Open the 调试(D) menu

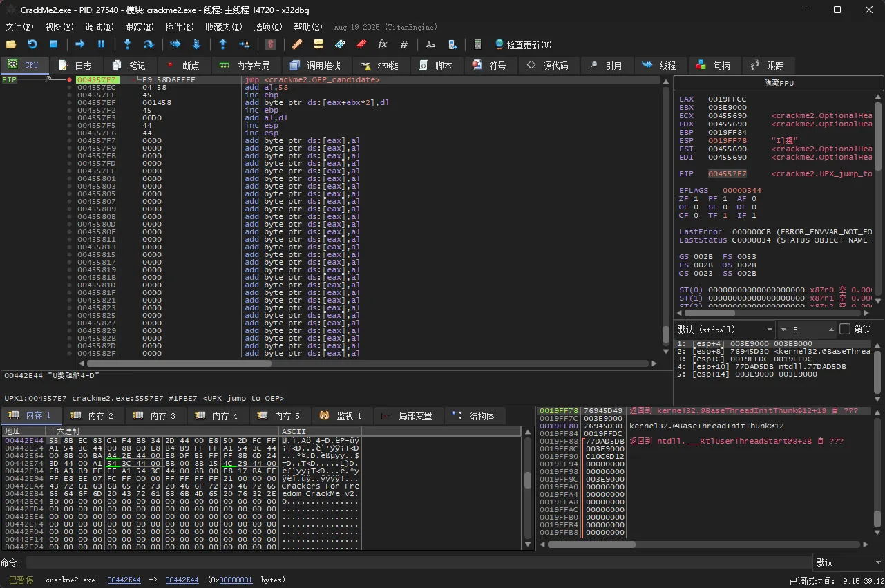99,27
